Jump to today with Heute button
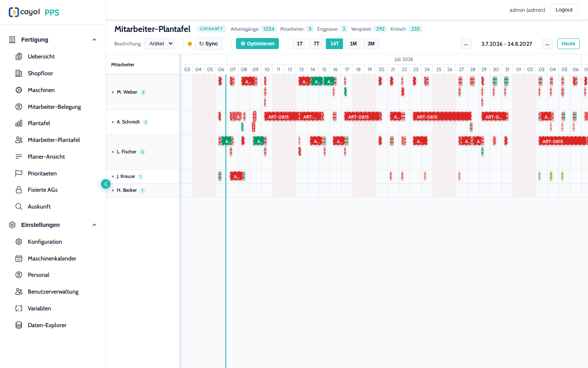 (x=568, y=44)
